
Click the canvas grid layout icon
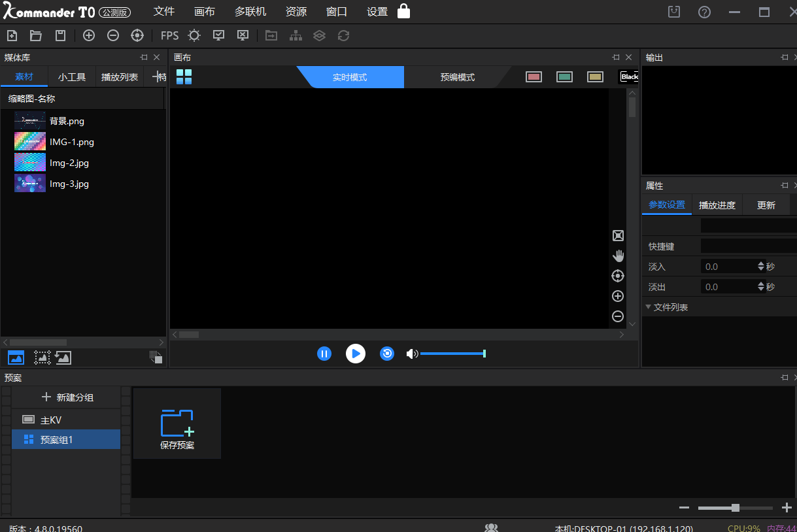184,77
